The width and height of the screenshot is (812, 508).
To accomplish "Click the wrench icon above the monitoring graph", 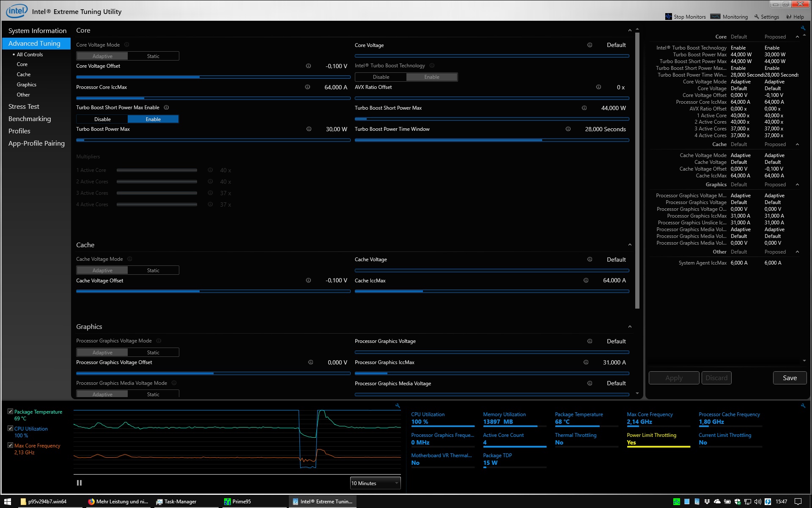I will point(398,406).
